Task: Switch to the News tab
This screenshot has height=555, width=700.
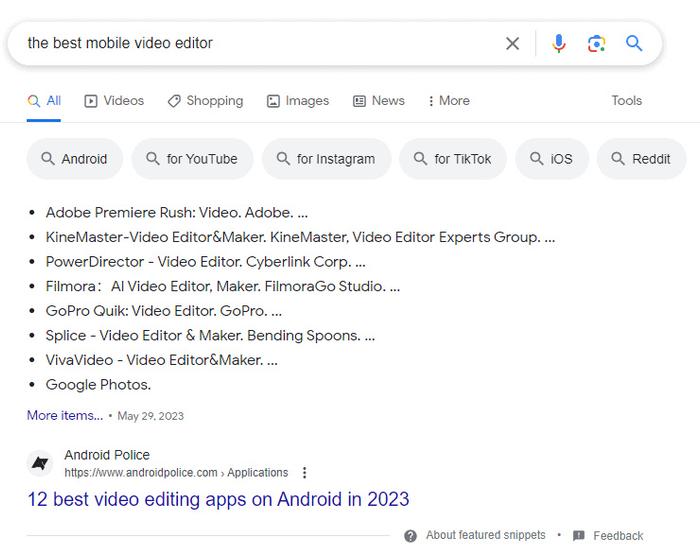Action: [x=379, y=101]
